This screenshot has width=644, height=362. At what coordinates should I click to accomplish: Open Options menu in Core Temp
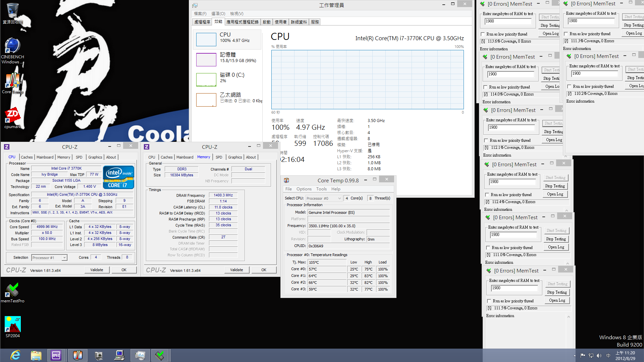point(304,189)
